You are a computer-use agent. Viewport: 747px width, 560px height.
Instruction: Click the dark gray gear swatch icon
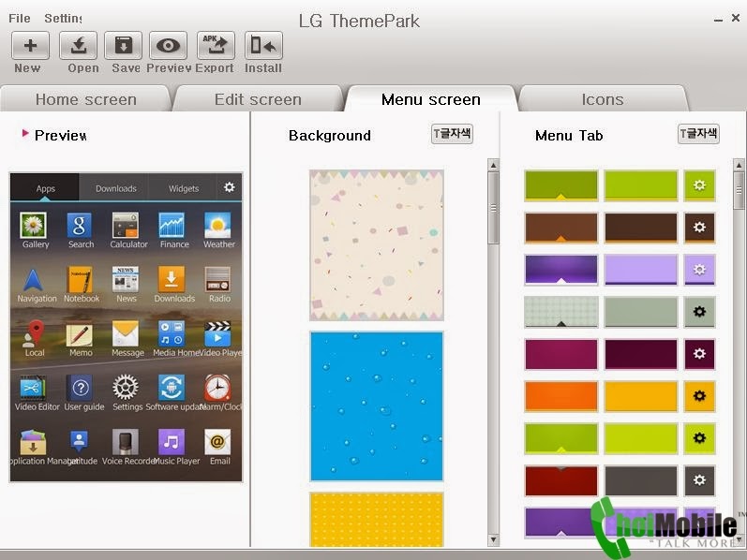pos(699,480)
